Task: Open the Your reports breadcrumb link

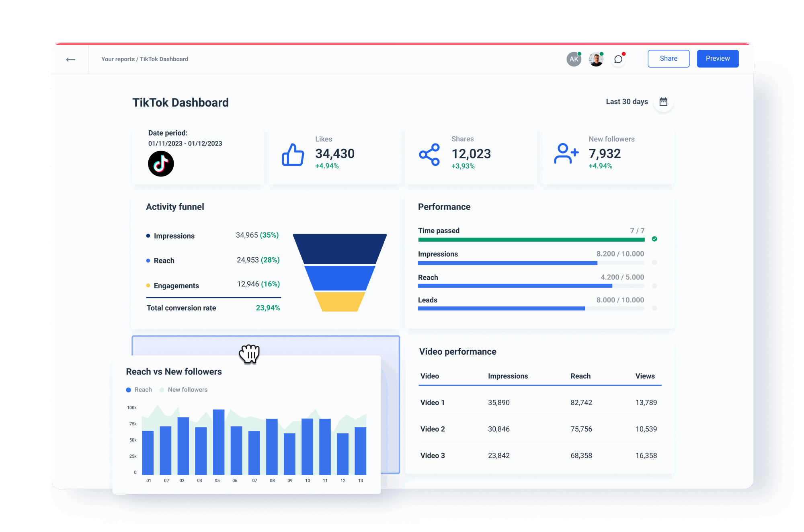Action: point(118,59)
